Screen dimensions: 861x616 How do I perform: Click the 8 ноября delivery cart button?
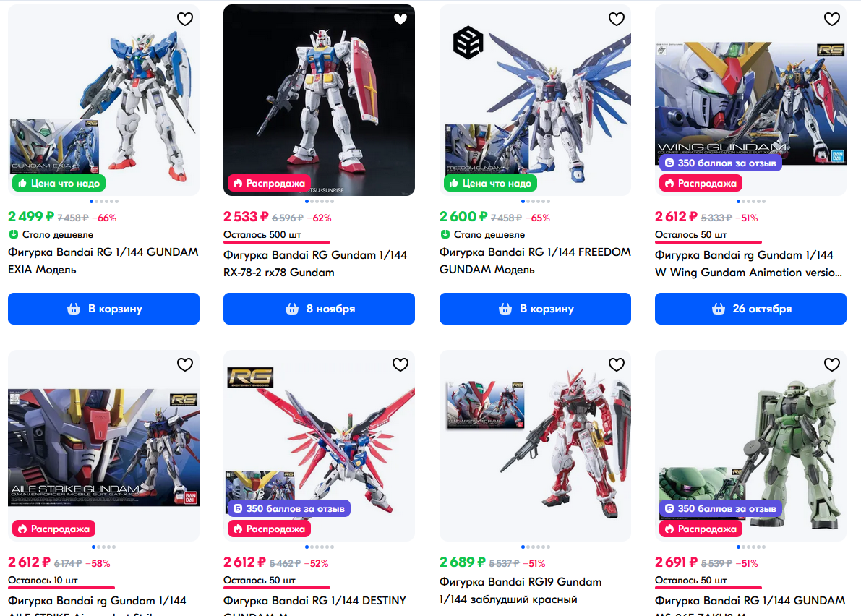point(319,309)
